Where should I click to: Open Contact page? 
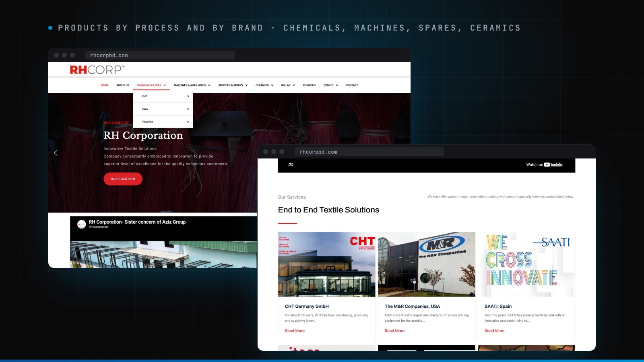[352, 85]
